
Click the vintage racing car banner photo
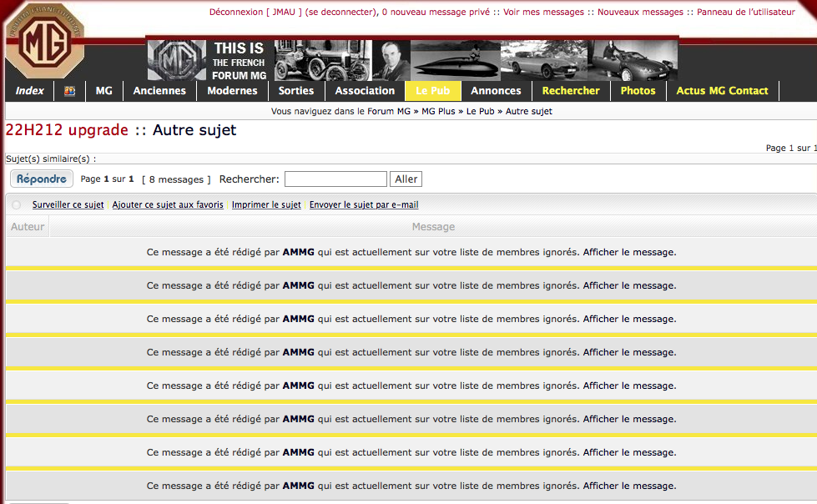pyautogui.click(x=322, y=60)
